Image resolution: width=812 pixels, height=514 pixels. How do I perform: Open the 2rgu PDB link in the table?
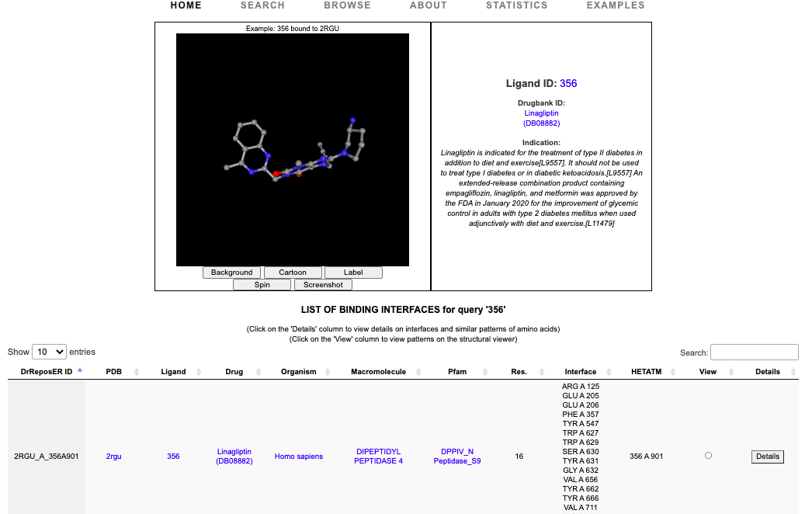click(114, 457)
